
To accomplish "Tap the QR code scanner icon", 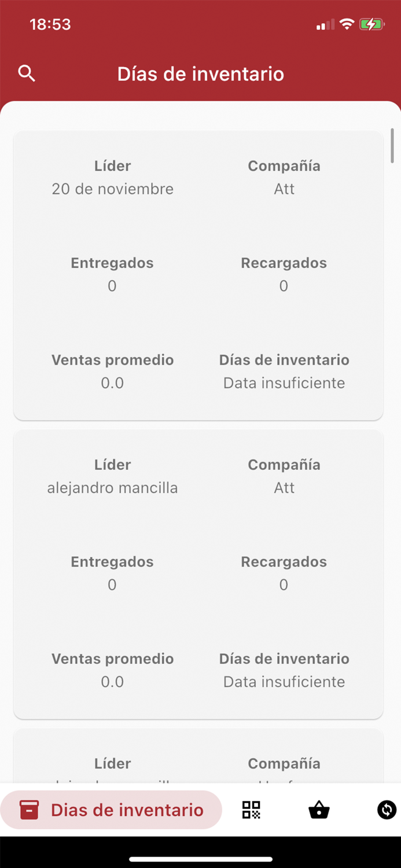I will [251, 810].
